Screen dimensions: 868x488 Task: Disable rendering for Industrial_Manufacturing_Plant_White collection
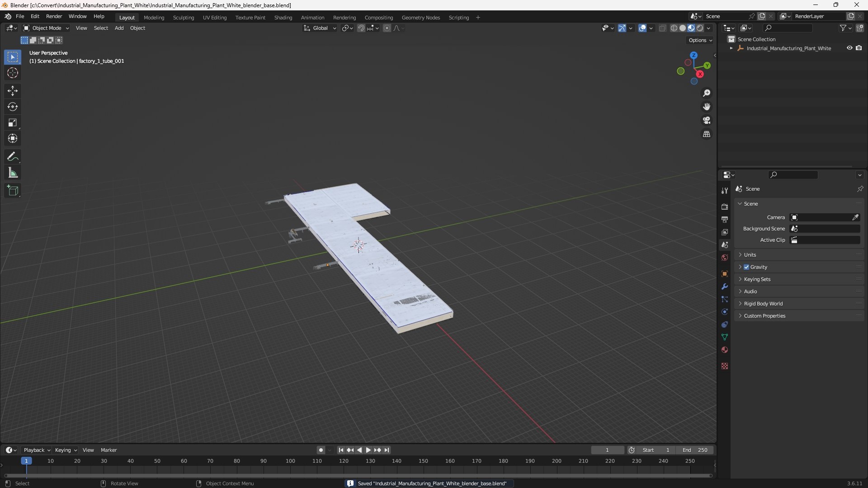point(859,48)
